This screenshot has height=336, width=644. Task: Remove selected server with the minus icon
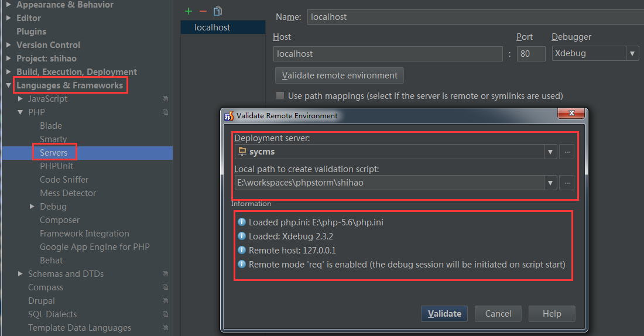(203, 11)
